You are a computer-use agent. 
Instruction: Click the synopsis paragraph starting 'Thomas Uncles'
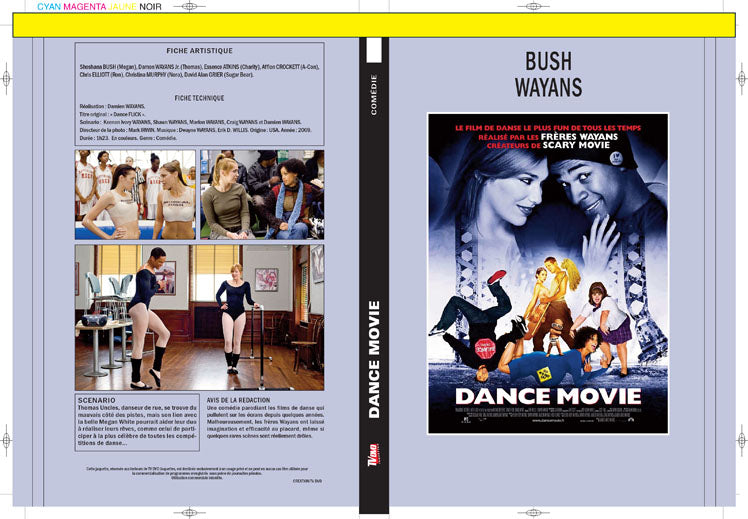pyautogui.click(x=137, y=426)
